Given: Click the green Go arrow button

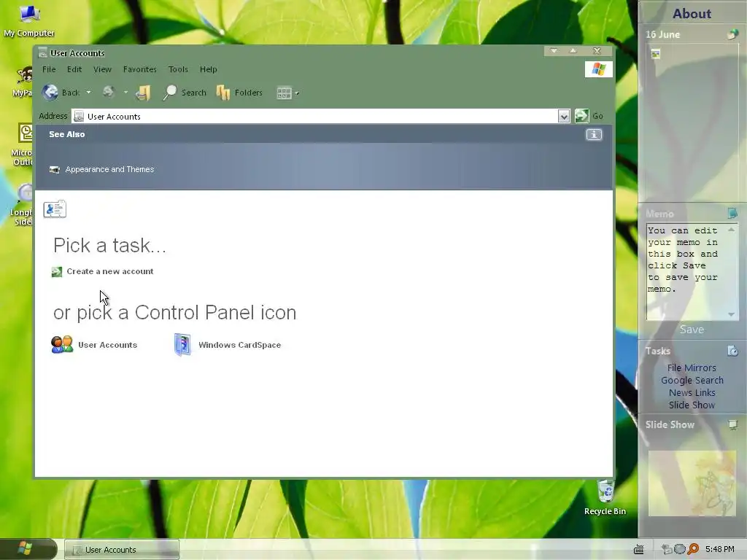Looking at the screenshot, I should 581,116.
